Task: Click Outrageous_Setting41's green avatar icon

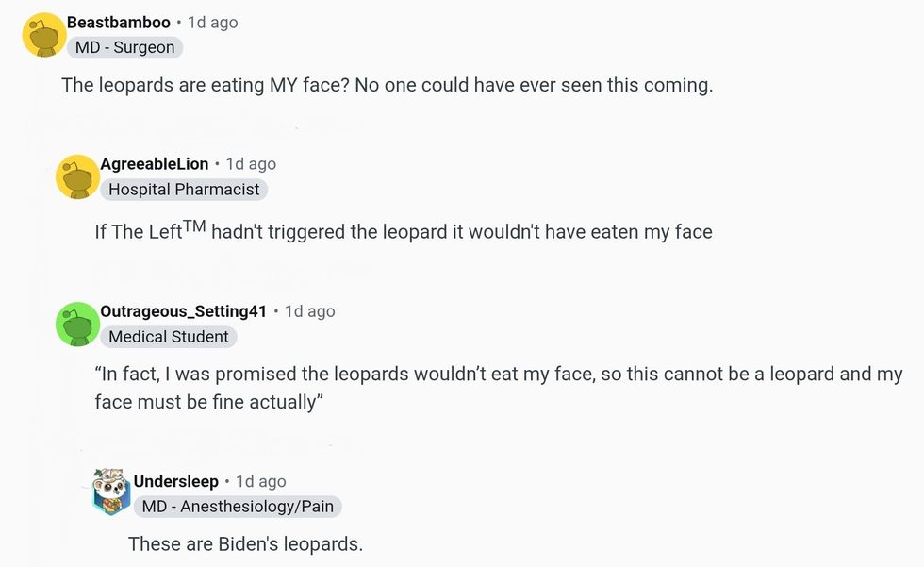Action: click(x=77, y=325)
